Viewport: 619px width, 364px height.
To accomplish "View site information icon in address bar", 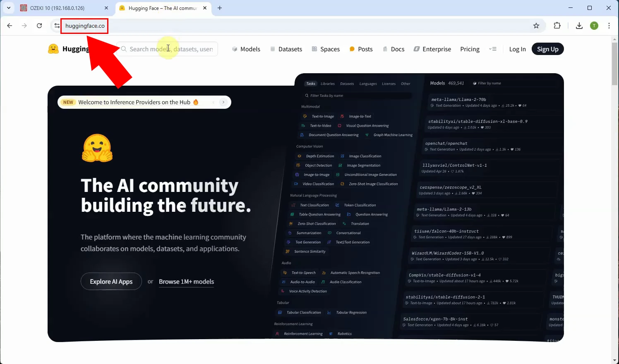I will 57,26.
